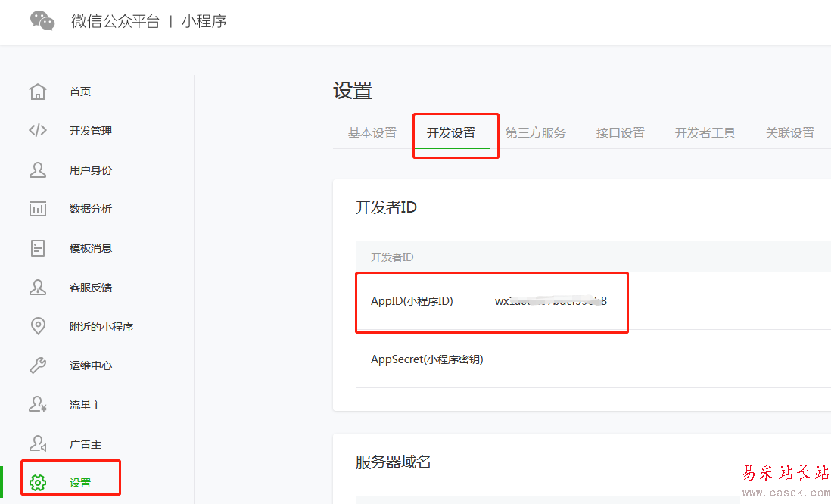Click the person-megaphone icon for 广告主
This screenshot has width=831, height=504.
pyautogui.click(x=38, y=443)
